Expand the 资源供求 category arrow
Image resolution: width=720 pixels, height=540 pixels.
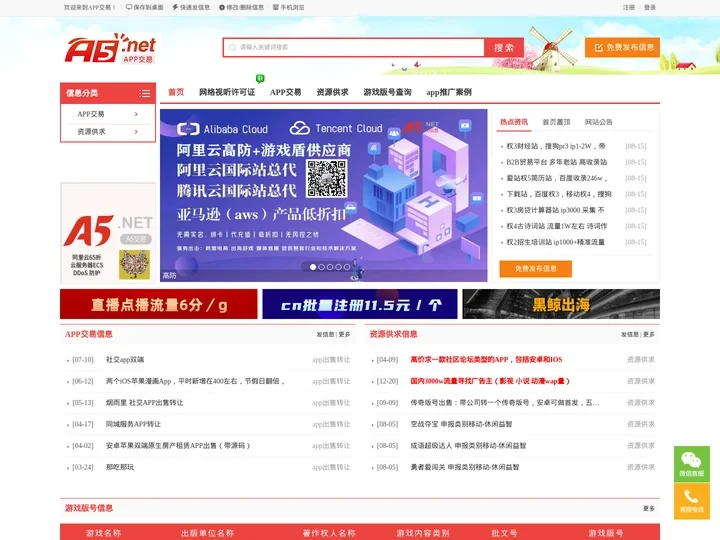(136, 132)
